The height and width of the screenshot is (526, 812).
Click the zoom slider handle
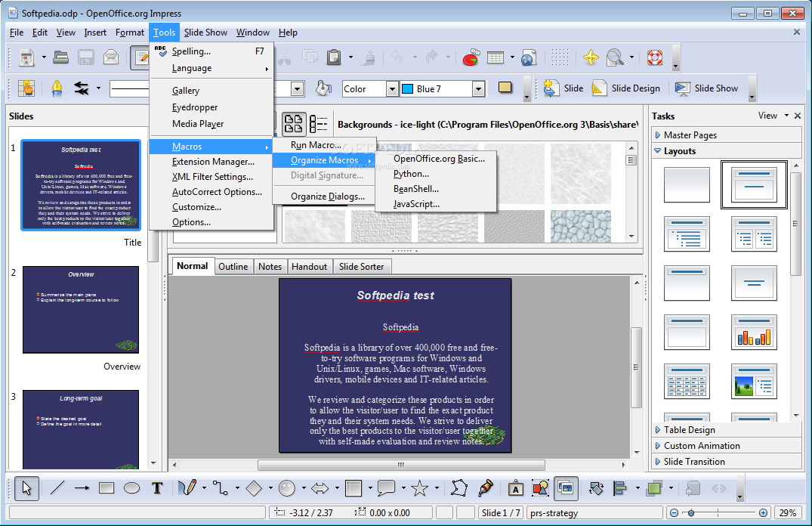(691, 513)
